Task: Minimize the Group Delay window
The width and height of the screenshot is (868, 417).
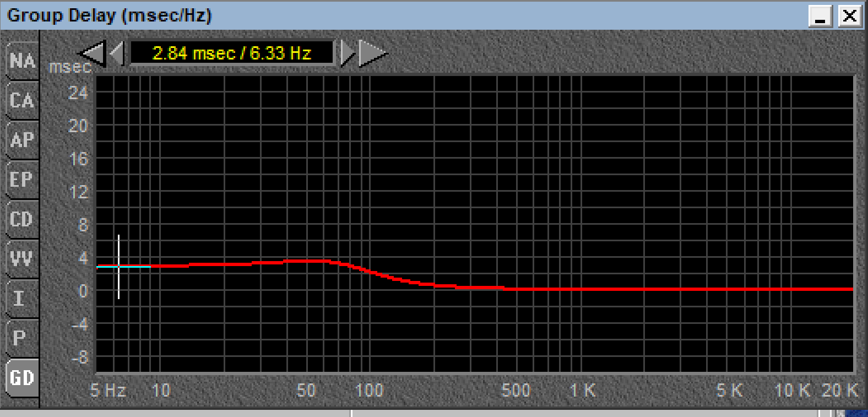Action: (x=820, y=15)
